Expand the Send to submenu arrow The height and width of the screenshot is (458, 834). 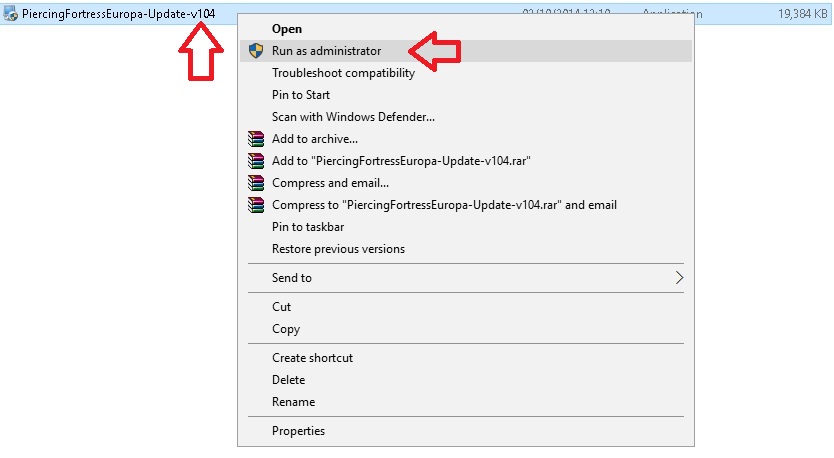(x=679, y=278)
